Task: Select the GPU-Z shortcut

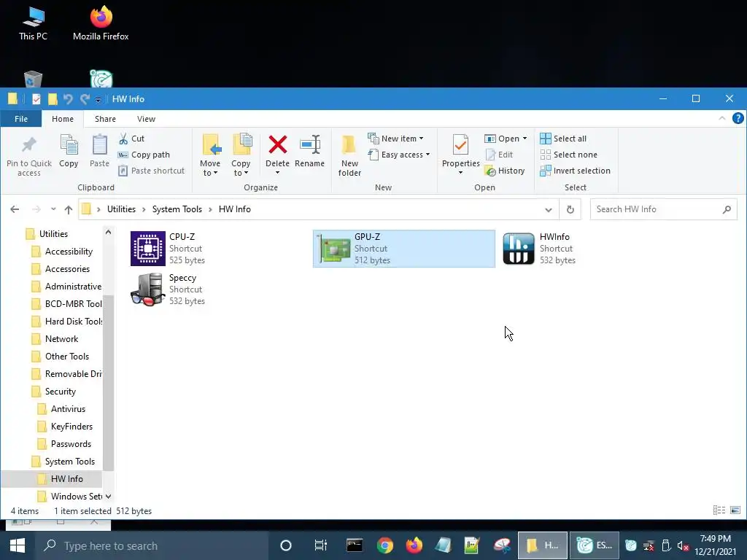Action: (x=403, y=249)
